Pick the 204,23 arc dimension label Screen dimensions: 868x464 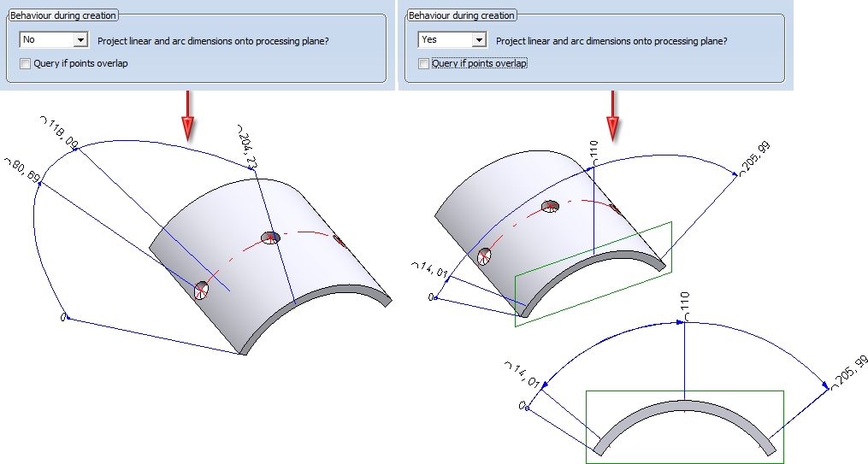(x=245, y=145)
